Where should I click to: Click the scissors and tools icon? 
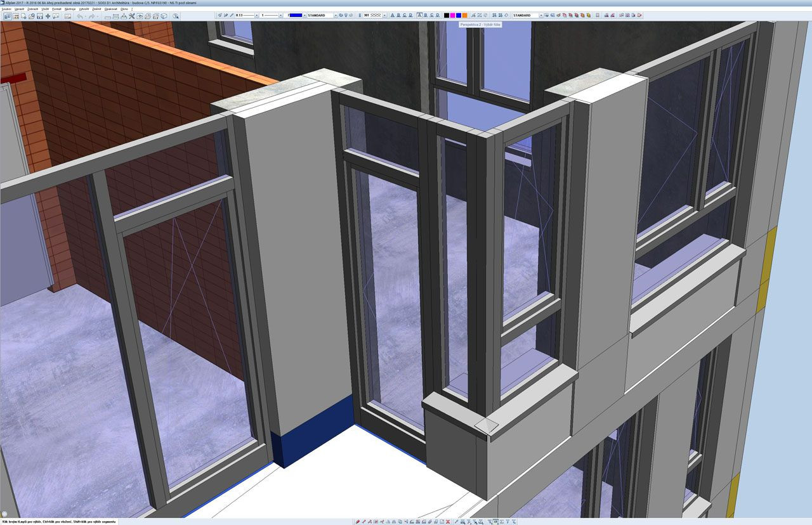click(133, 16)
